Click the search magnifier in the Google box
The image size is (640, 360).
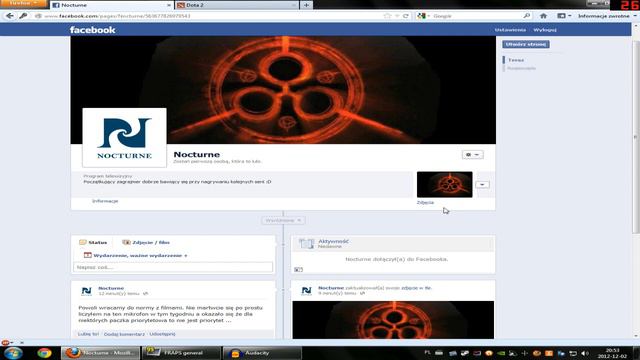[527, 16]
